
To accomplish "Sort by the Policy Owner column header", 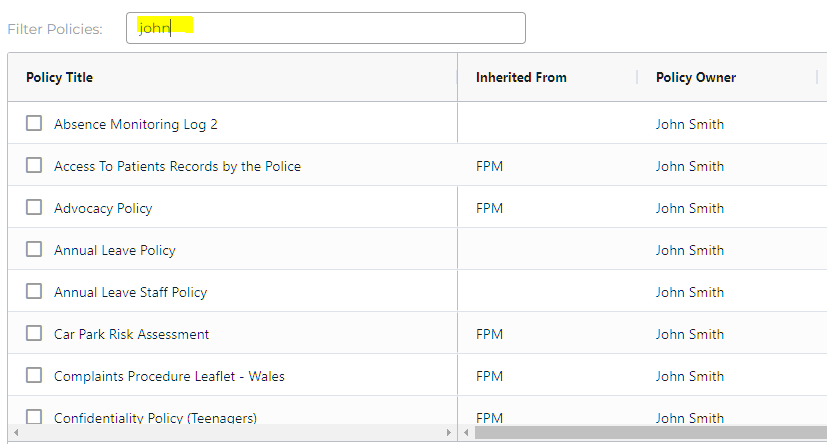I will [x=696, y=77].
